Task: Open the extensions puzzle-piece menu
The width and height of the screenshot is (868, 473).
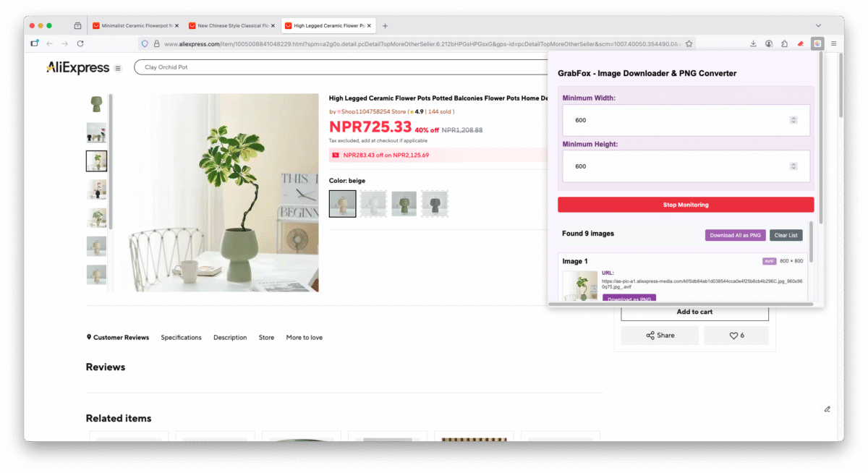Action: (785, 43)
